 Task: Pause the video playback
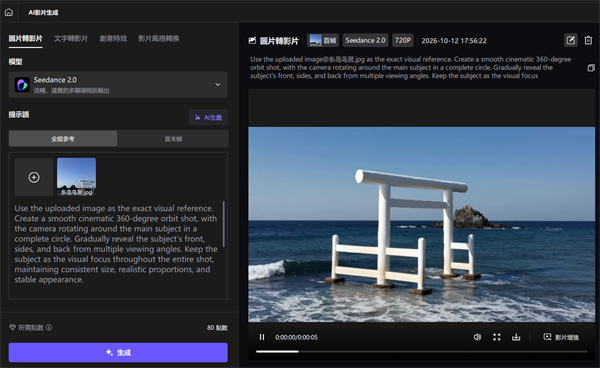[x=262, y=337]
